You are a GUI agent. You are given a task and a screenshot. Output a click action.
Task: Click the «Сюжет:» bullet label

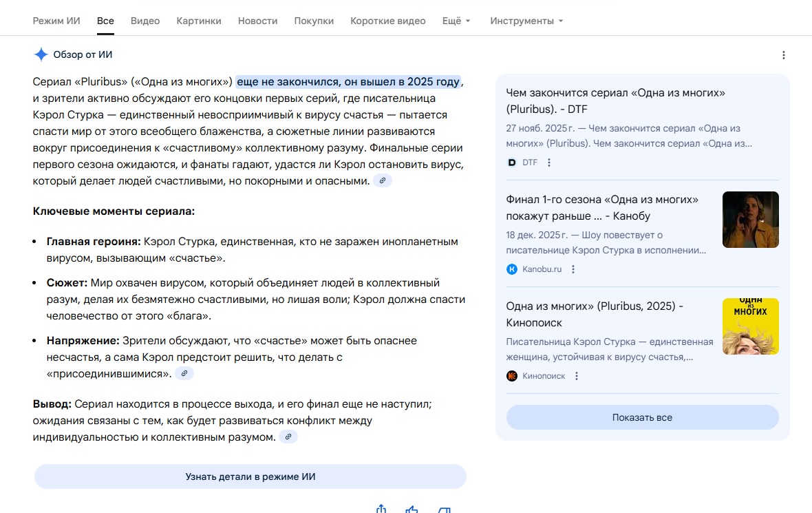67,283
